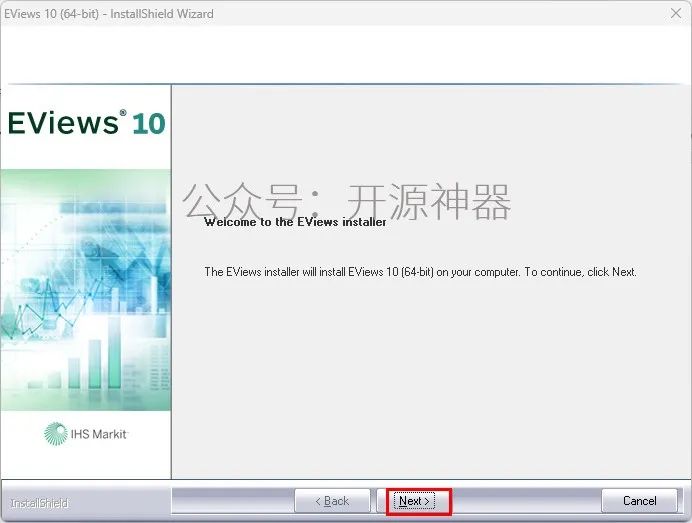Click the EViews chart banner image
Viewport: 692px width, 523px height.
[86, 290]
